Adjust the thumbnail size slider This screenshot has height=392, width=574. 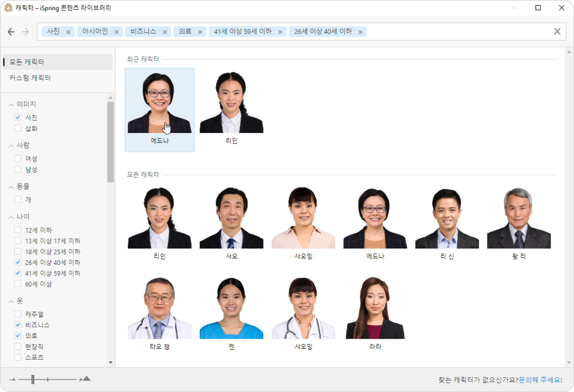(33, 379)
